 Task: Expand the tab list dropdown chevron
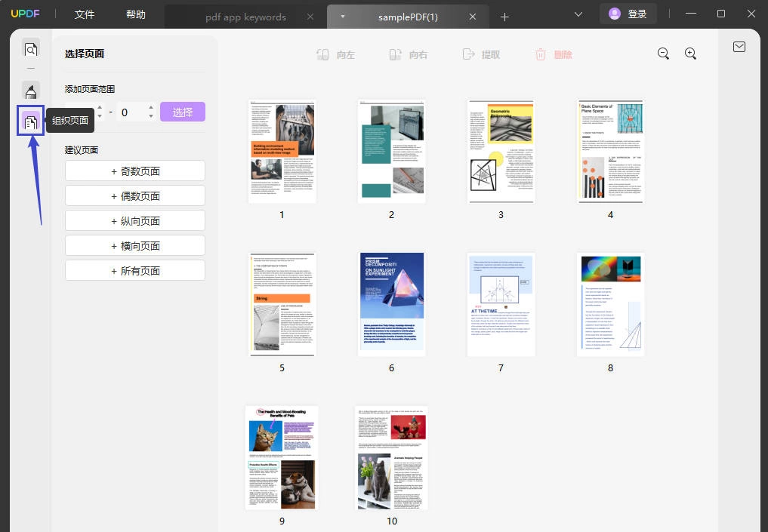pos(578,14)
